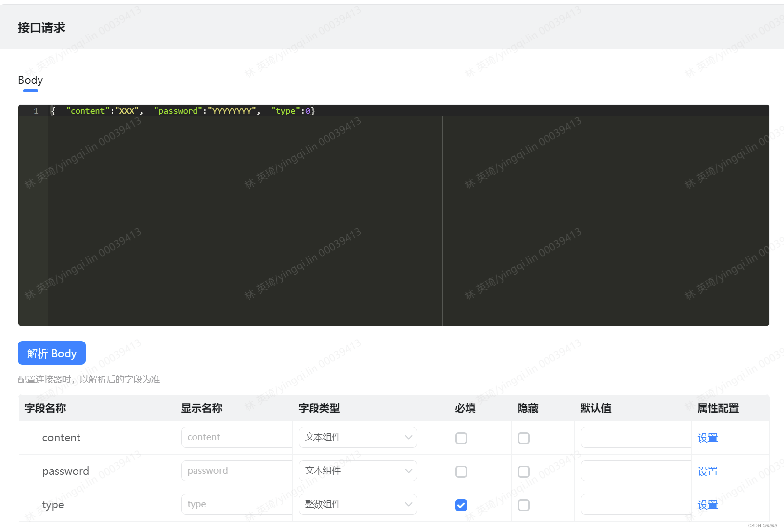784x532 pixels.
Task: Check 隐藏 checkbox for type
Action: [524, 505]
